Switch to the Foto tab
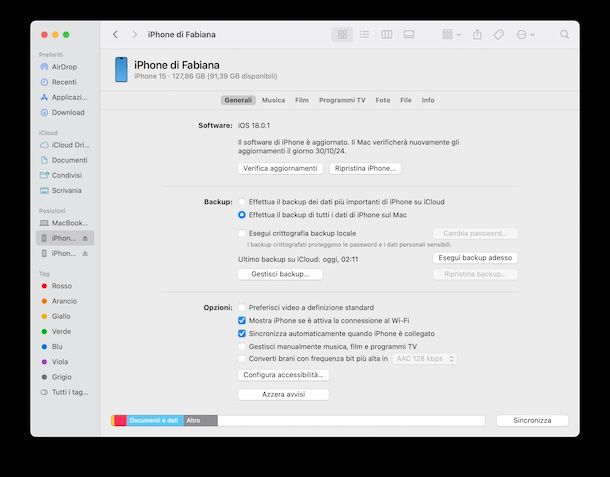Image resolution: width=610 pixels, height=477 pixels. tap(383, 100)
